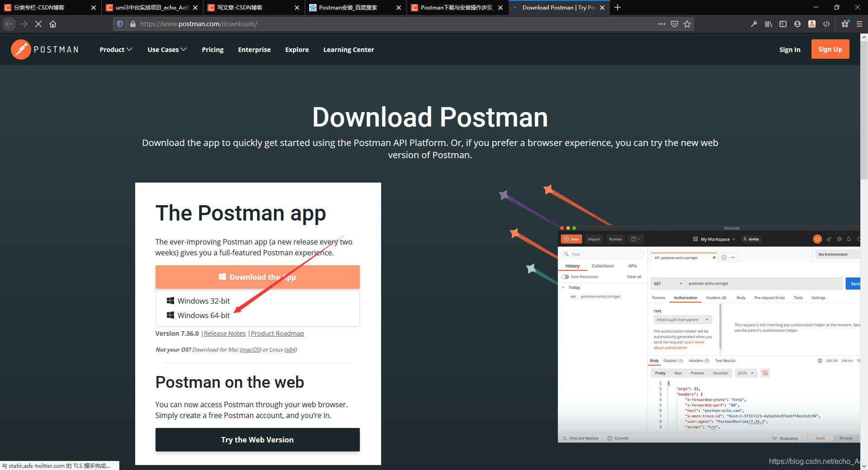Click the scrollbar down arrow
Viewport: 868px width, 470px height.
click(x=864, y=466)
